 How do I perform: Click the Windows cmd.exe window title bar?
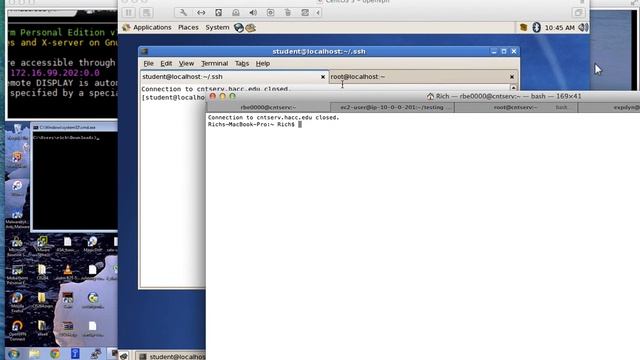coord(75,127)
